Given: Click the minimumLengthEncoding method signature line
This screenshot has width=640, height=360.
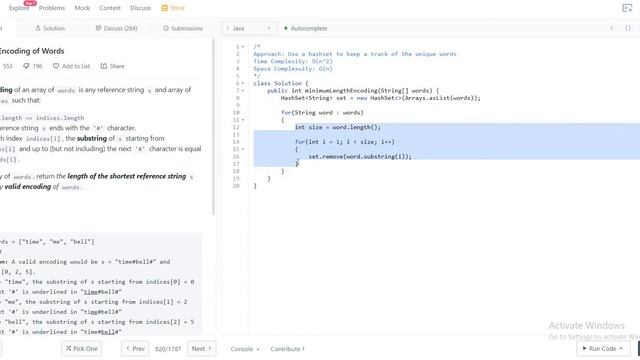Looking at the screenshot, I should click(x=353, y=91).
